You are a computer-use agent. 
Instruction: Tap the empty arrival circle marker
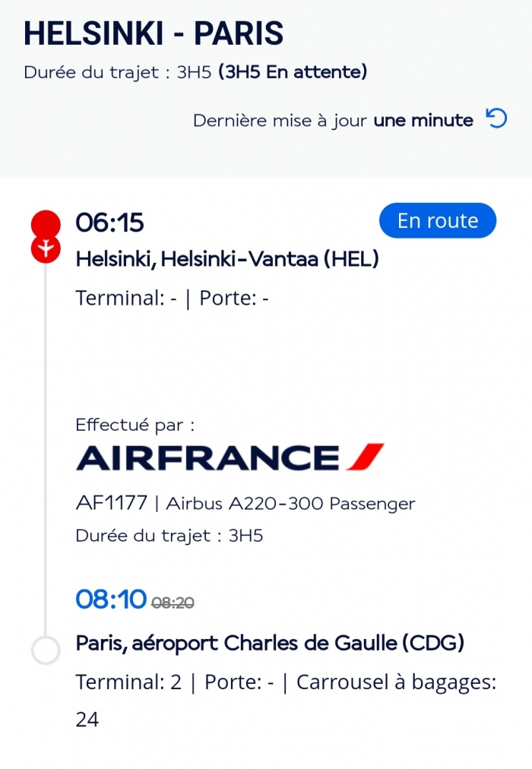[46, 650]
